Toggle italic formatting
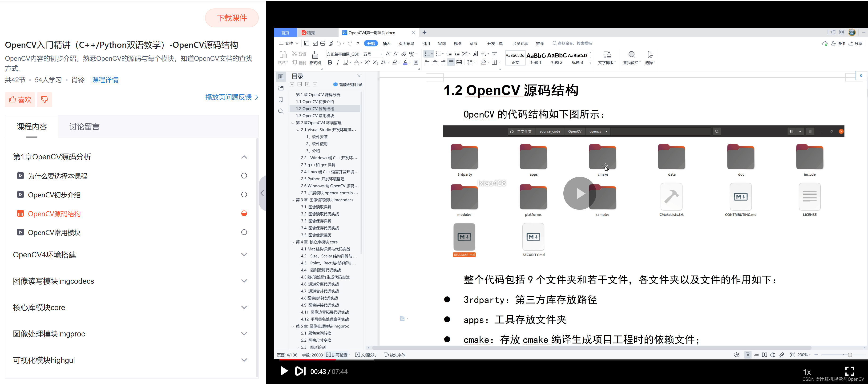Viewport: 868px width, 384px height. coord(338,62)
